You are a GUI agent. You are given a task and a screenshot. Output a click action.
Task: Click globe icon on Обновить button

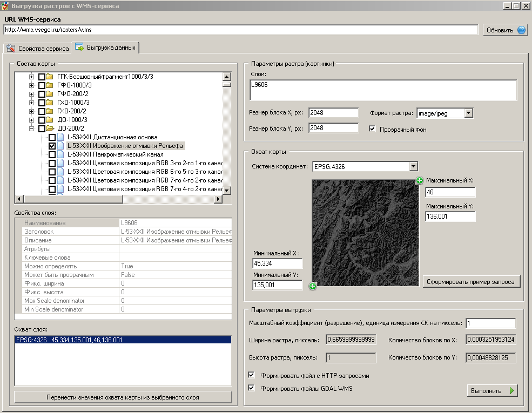[521, 30]
